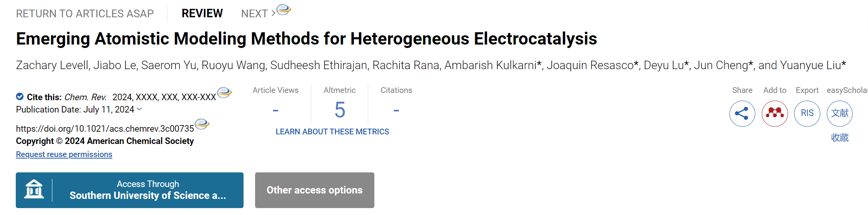Open the easyScholar 文献 button
The width and height of the screenshot is (868, 215).
click(840, 114)
